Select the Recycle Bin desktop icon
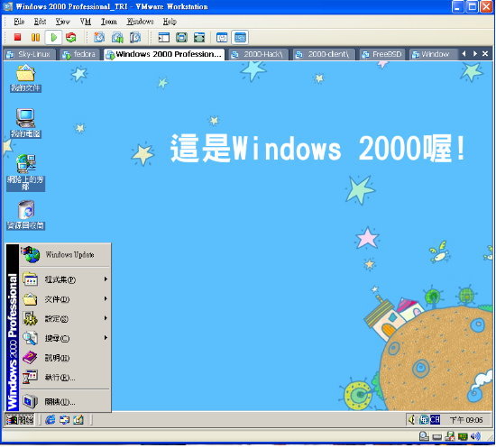The width and height of the screenshot is (496, 448). (25, 215)
